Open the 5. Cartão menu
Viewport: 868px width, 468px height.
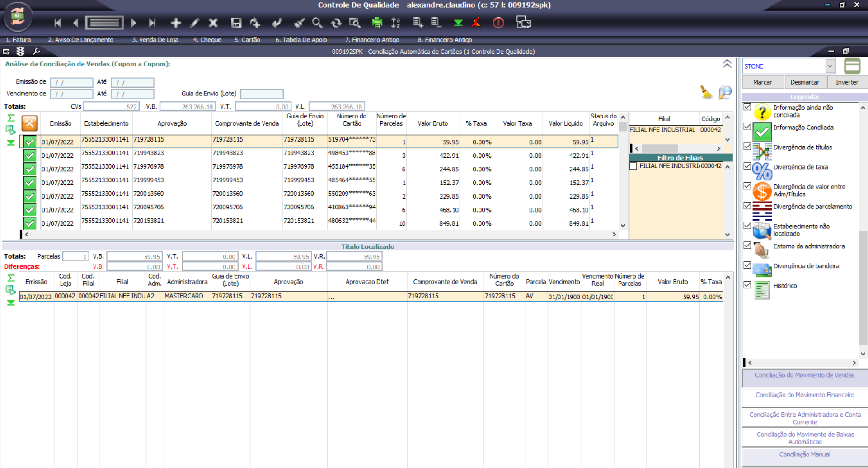(247, 40)
